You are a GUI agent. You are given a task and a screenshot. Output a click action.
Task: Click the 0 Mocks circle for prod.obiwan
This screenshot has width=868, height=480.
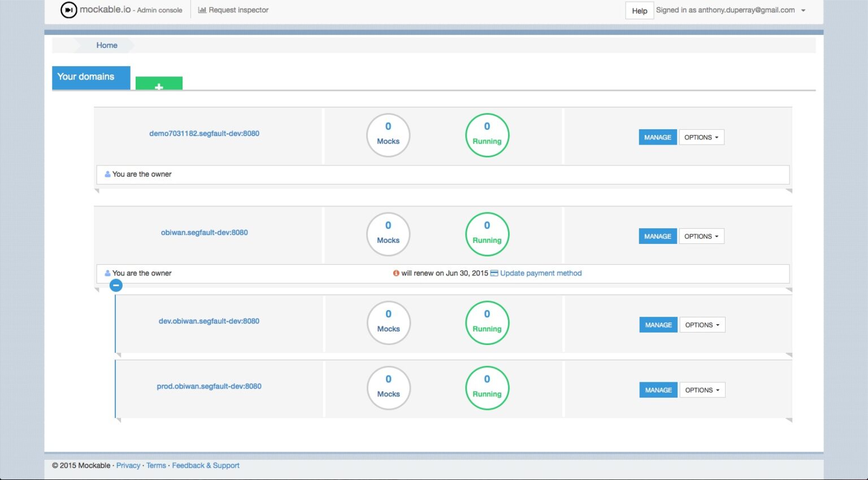[388, 388]
